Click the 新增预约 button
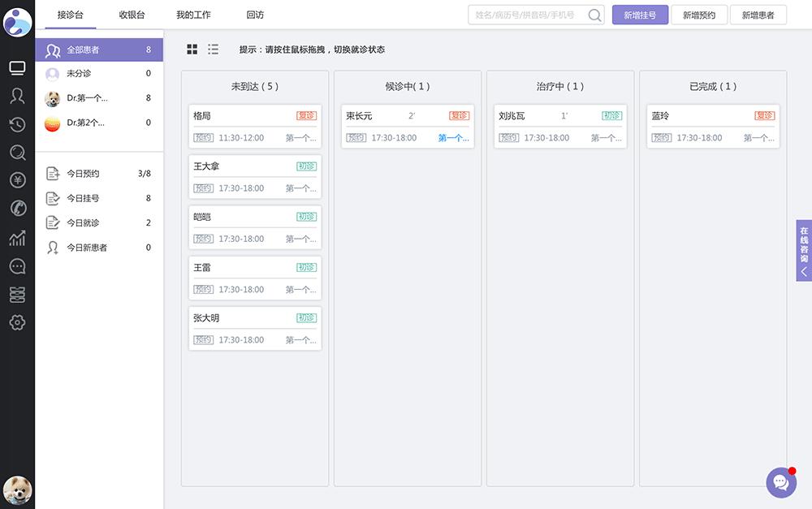This screenshot has height=509, width=812. pos(698,15)
